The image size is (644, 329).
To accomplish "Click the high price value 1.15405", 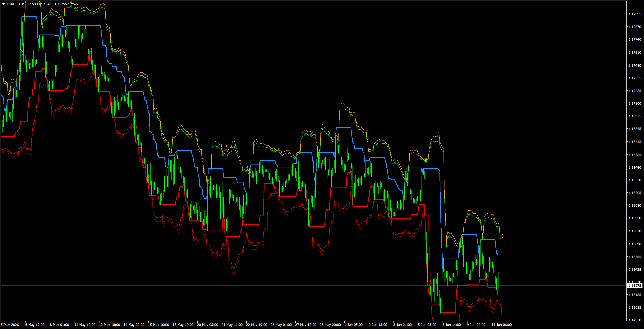I will pyautogui.click(x=47, y=4).
